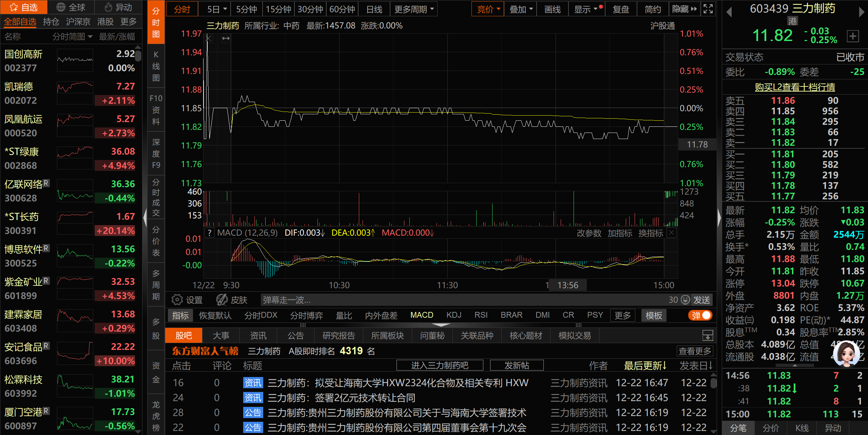Expand the 5日 period dropdown

pos(225,9)
